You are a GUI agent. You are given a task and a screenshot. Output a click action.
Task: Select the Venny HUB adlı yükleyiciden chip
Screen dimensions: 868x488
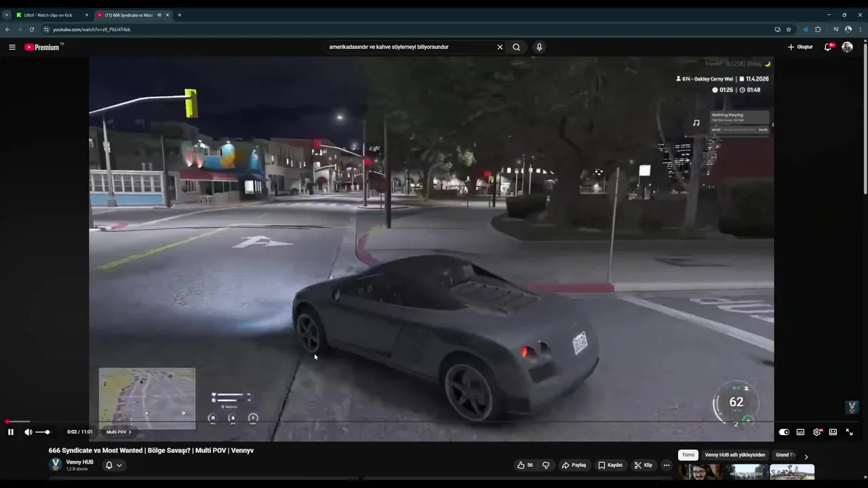pyautogui.click(x=734, y=455)
